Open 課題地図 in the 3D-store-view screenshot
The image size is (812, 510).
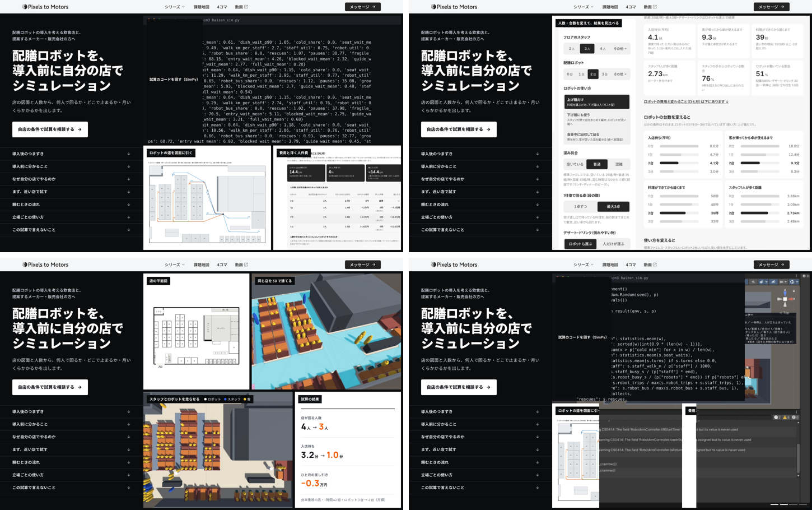201,265
